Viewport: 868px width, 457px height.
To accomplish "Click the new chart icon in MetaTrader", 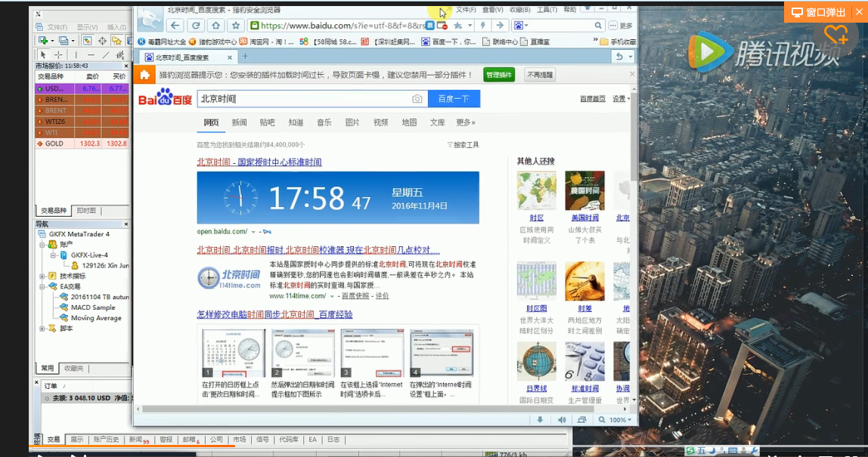I will (42, 40).
